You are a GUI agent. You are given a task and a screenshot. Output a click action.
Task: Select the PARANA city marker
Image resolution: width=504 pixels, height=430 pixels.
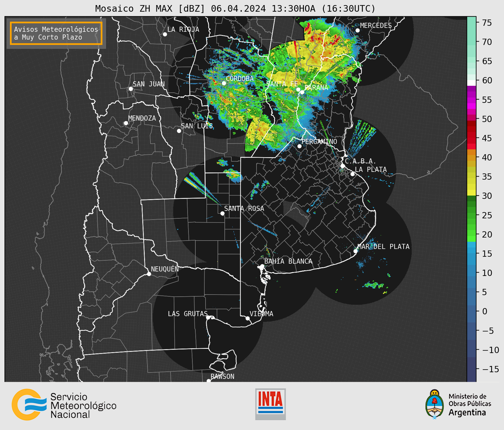302,92
